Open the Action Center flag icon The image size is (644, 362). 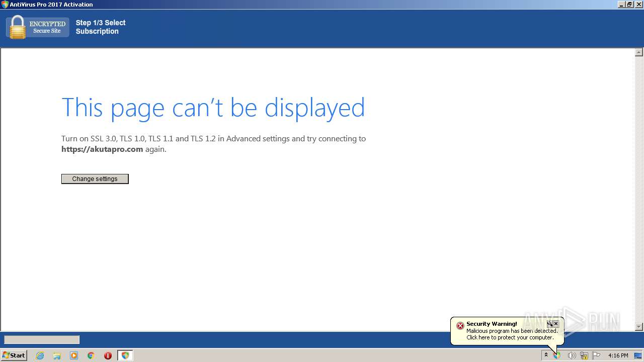597,355
